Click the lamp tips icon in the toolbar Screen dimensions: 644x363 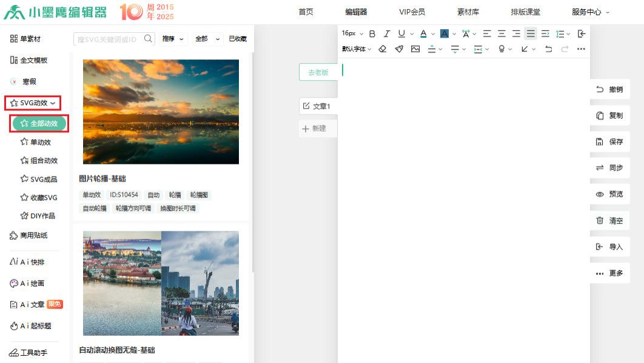(502, 49)
